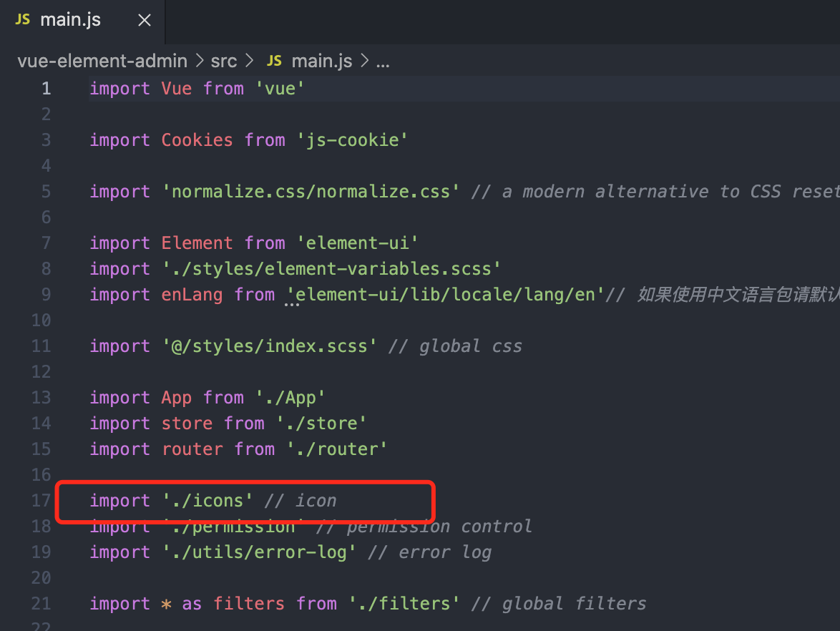The image size is (840, 631).
Task: Click the JS file icon in the tab
Action: point(22,20)
